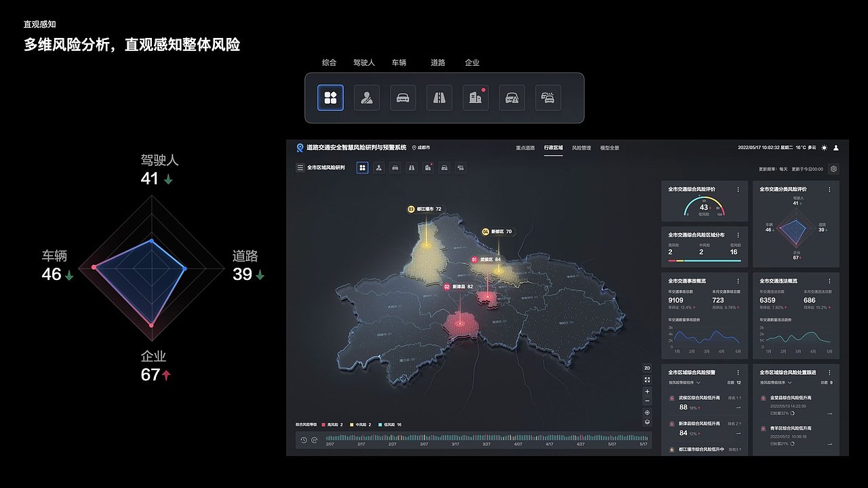The width and height of the screenshot is (868, 488).
Task: Open more menu of 全市交通违法概览 card
Action: click(x=829, y=281)
